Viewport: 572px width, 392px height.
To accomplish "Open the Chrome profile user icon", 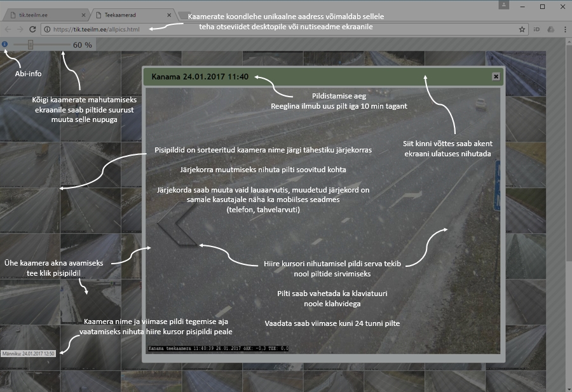I will 503,5.
